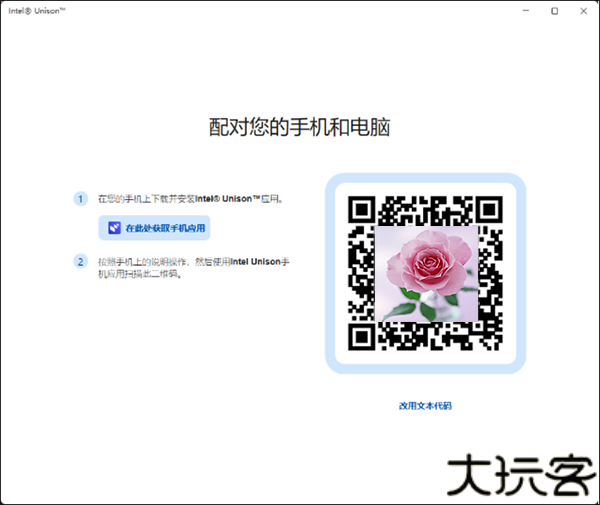Minimize the Intel Unison window
The width and height of the screenshot is (600, 505).
[x=526, y=11]
